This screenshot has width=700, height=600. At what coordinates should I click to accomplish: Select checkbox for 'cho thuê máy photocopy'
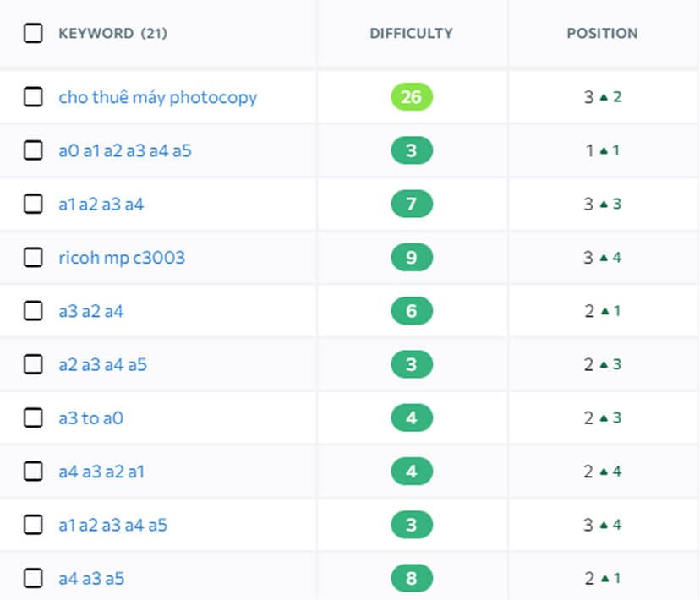(33, 97)
